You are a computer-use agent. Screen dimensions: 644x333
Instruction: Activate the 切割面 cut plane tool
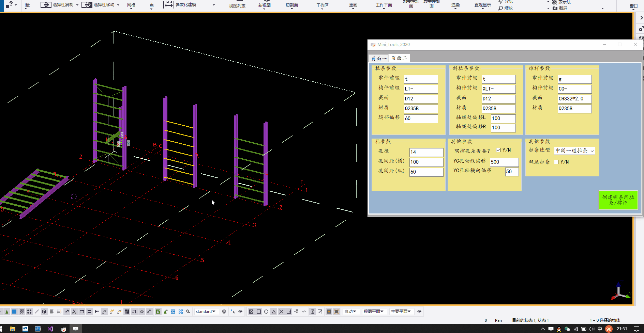click(291, 5)
